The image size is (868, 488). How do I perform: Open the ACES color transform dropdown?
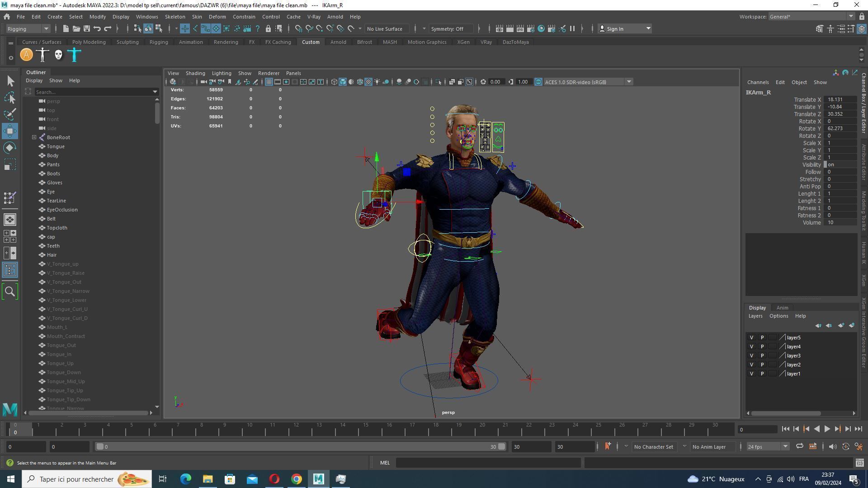point(588,82)
